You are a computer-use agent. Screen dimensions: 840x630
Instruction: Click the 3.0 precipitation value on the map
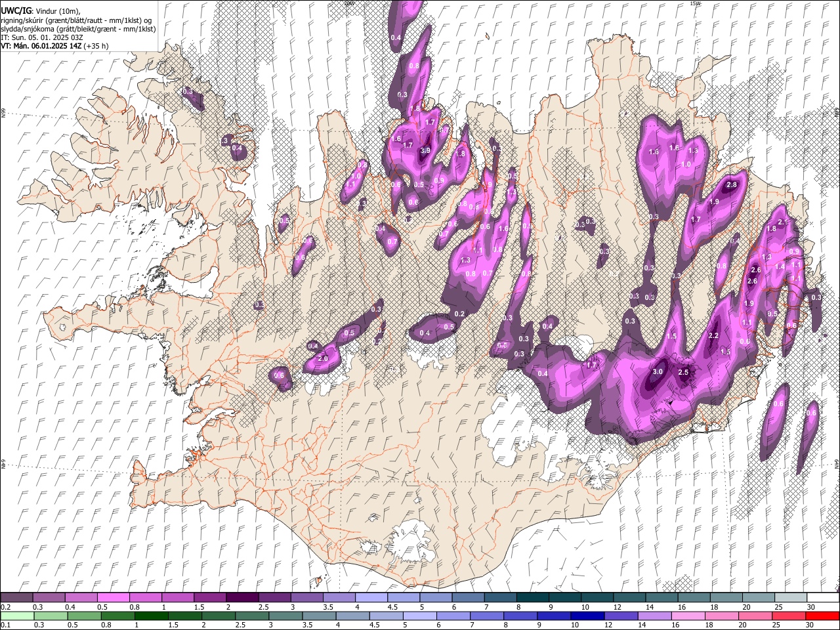tap(658, 371)
